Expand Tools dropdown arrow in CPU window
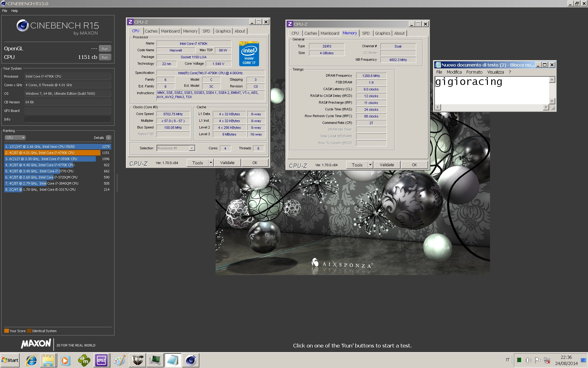Image resolution: width=588 pixels, height=368 pixels. point(211,163)
